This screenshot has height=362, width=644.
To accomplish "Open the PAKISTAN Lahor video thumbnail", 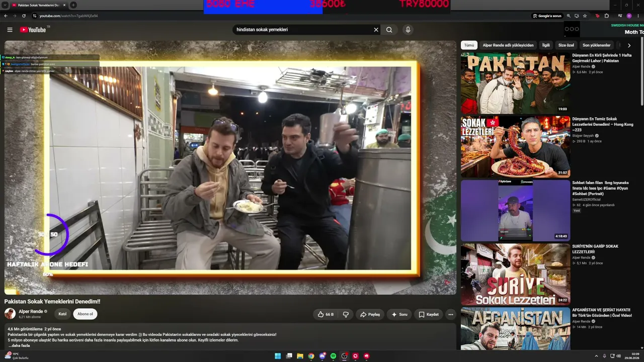I will point(515,83).
